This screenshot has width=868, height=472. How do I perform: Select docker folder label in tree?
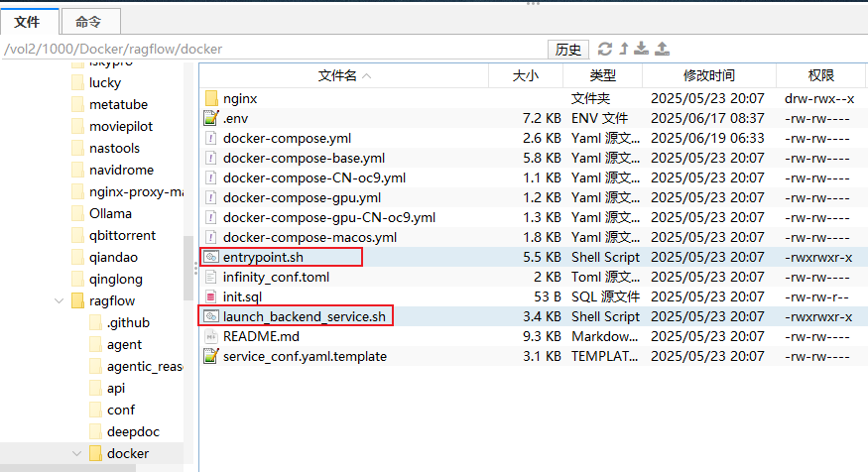coord(128,454)
